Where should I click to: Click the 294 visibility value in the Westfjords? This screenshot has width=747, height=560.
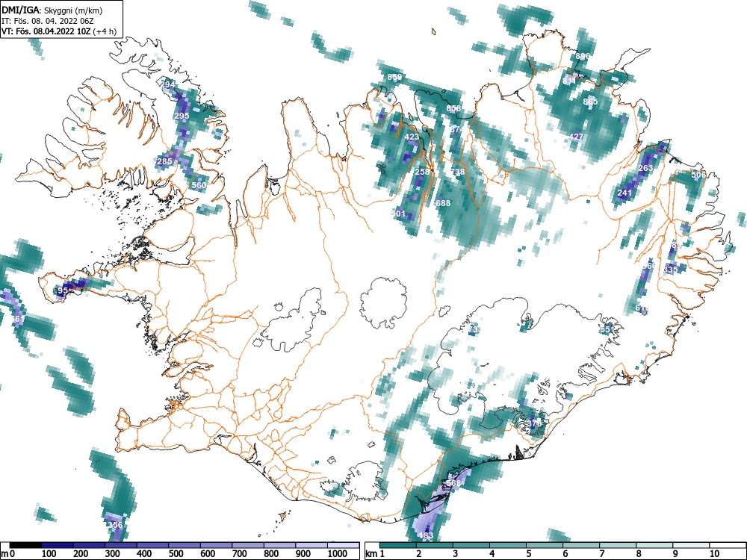[167, 84]
